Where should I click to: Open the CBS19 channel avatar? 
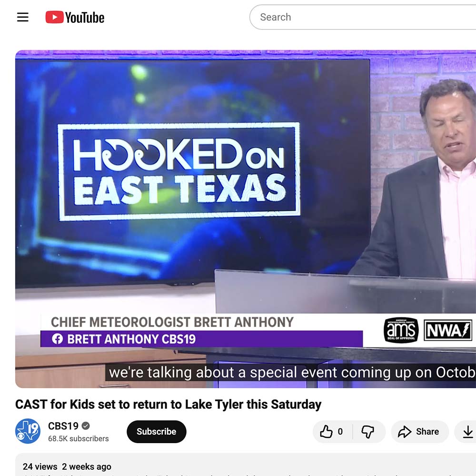28,431
